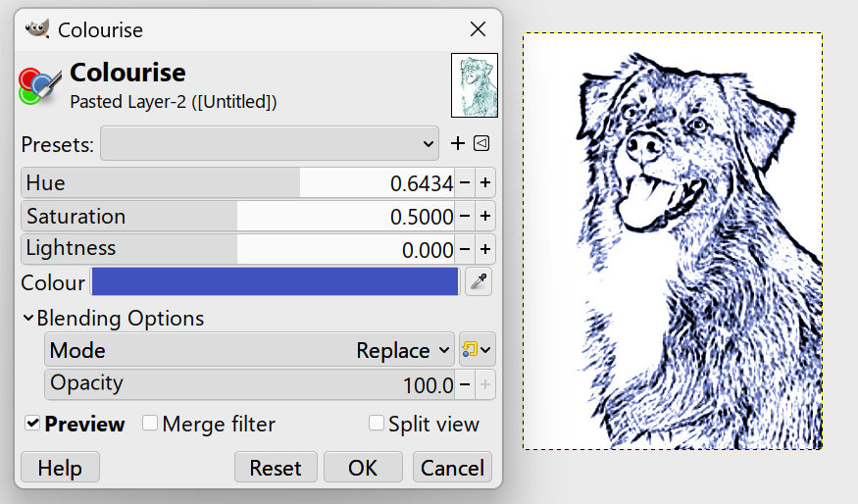The image size is (858, 504).
Task: Open the manage presets menu icon
Action: tap(481, 143)
